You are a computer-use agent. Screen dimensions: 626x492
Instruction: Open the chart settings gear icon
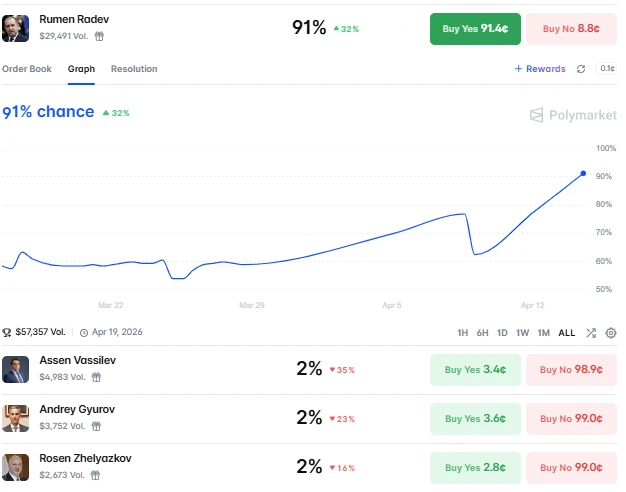tap(611, 333)
